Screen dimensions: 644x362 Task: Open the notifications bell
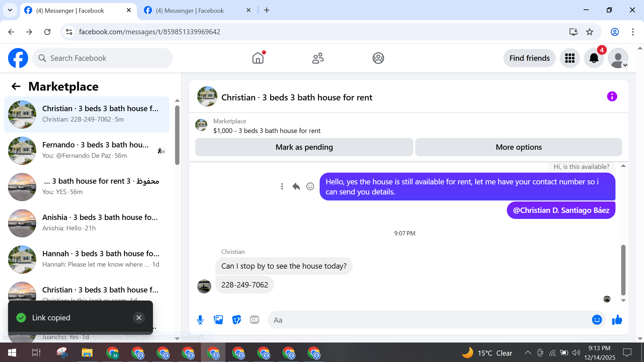point(594,58)
